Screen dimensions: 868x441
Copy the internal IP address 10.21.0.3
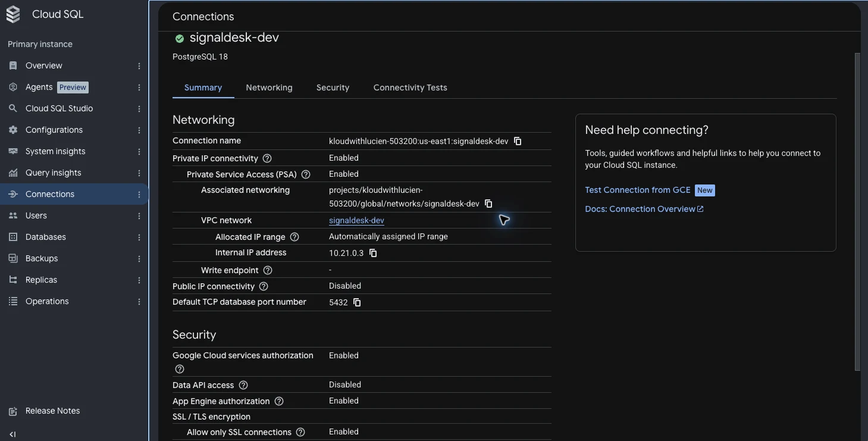pos(373,253)
